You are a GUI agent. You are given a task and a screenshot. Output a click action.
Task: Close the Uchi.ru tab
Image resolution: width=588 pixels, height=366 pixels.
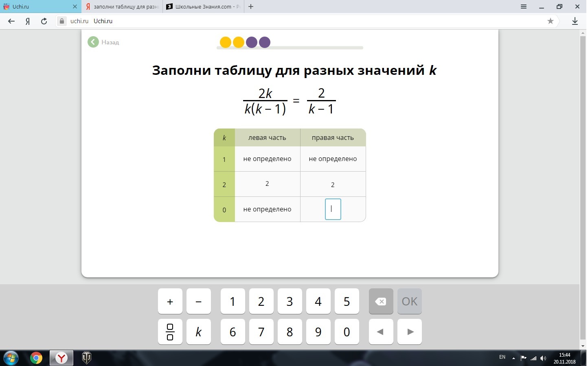tap(75, 7)
